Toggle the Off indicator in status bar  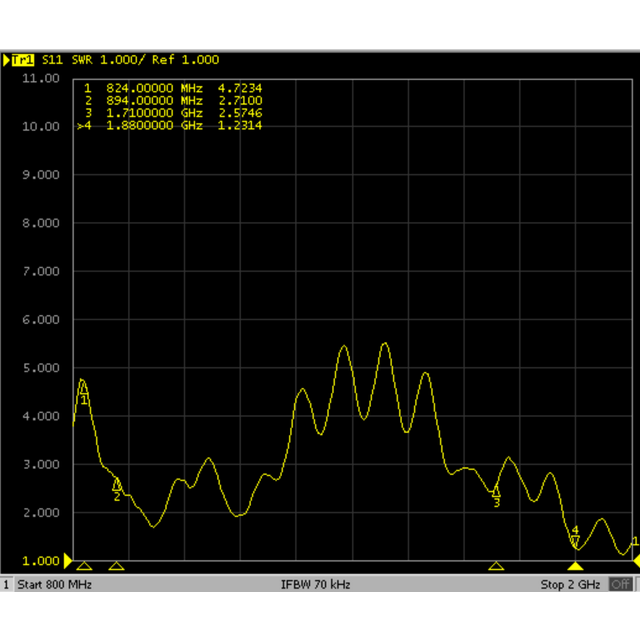[620, 584]
